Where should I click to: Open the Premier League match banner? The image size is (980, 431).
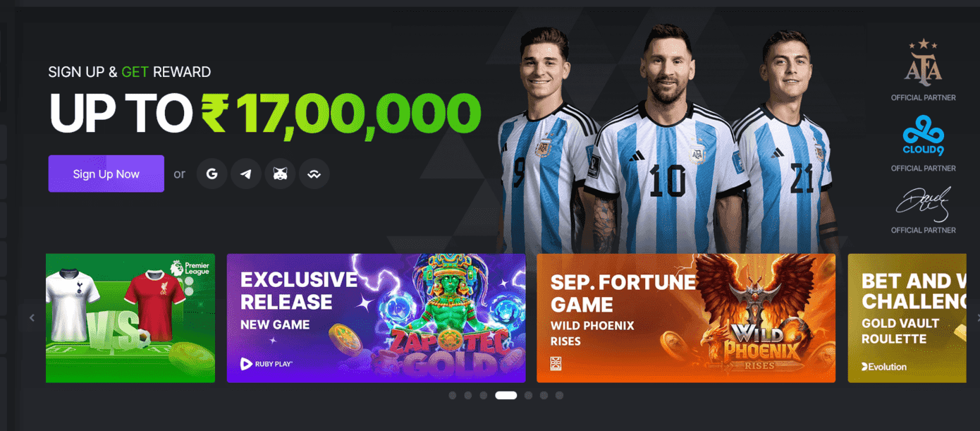pyautogui.click(x=130, y=318)
